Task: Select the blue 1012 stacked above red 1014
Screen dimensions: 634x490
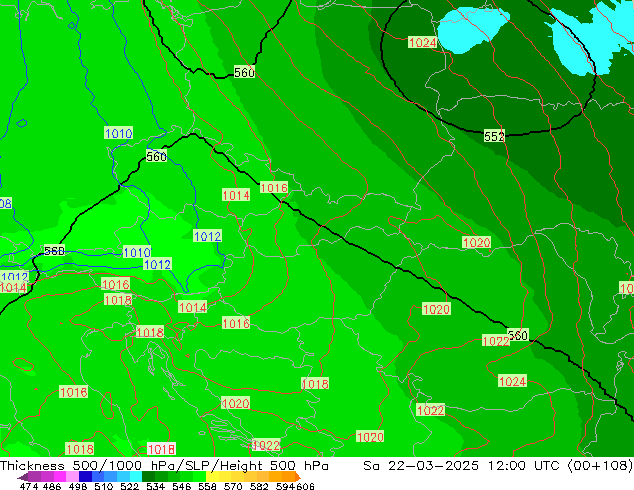Action: tap(14, 277)
